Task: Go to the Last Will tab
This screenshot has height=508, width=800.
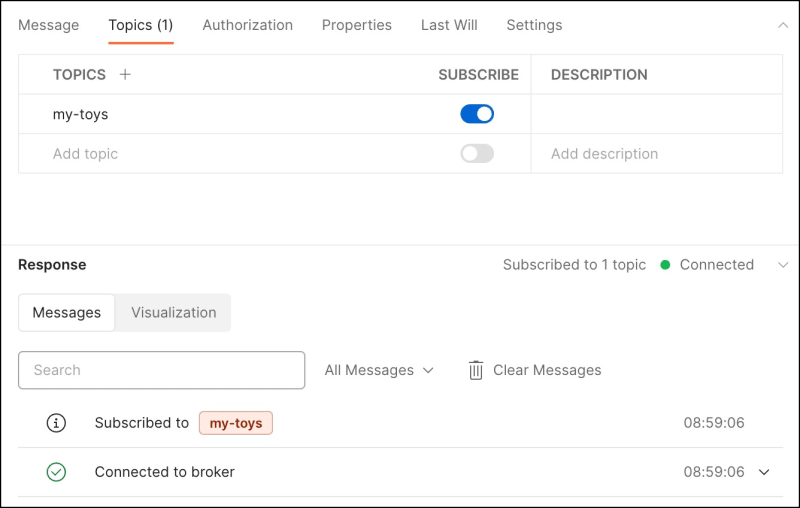Action: 449,25
